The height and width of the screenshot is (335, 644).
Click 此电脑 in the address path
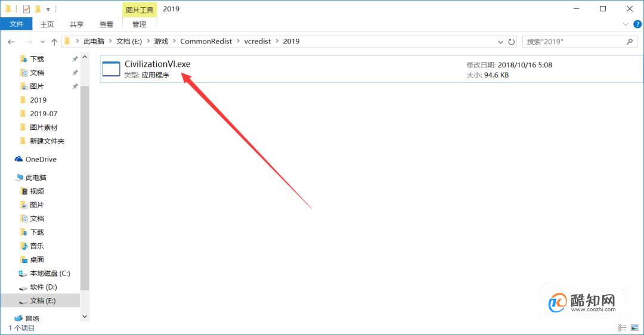click(94, 42)
